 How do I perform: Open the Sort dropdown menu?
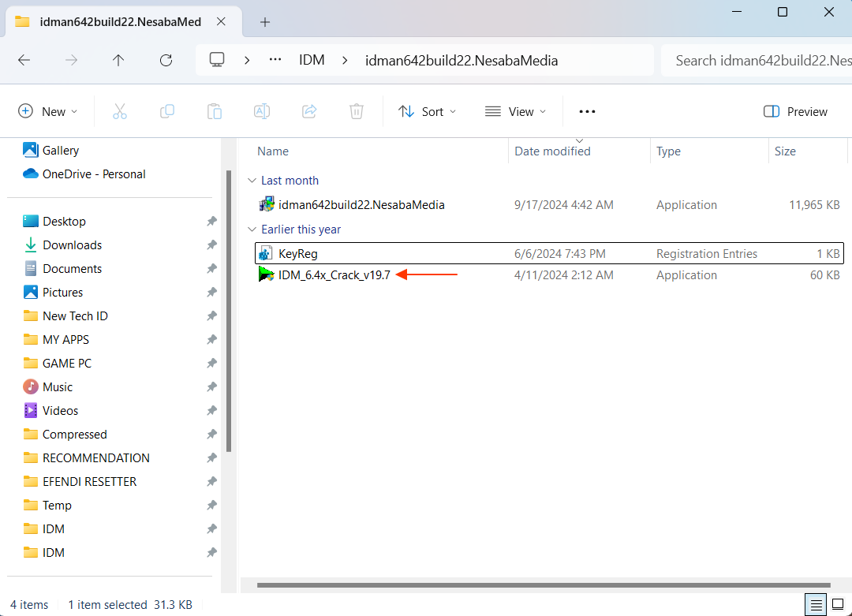pos(427,111)
